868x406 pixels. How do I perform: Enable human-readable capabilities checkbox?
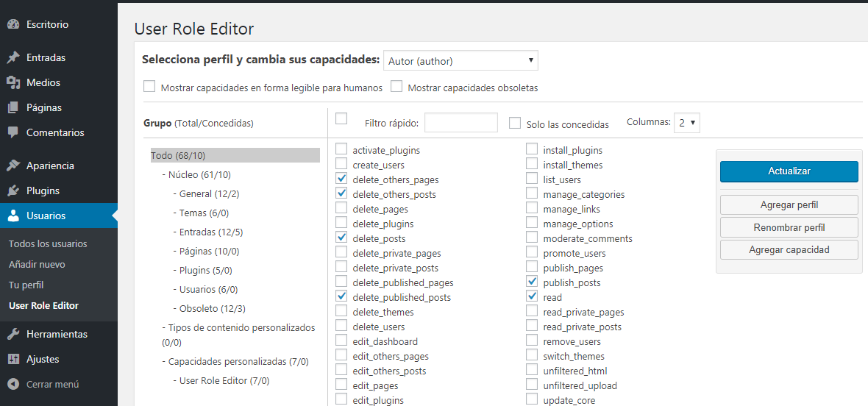point(149,87)
